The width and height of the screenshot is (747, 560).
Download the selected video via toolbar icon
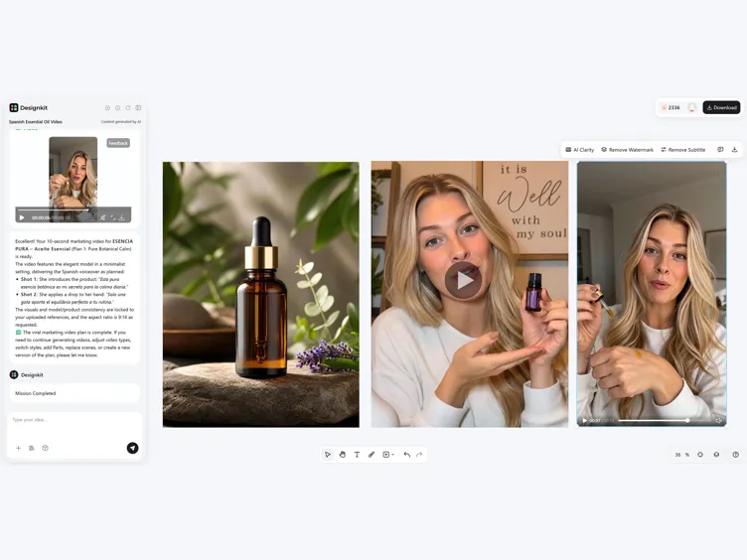coord(735,150)
